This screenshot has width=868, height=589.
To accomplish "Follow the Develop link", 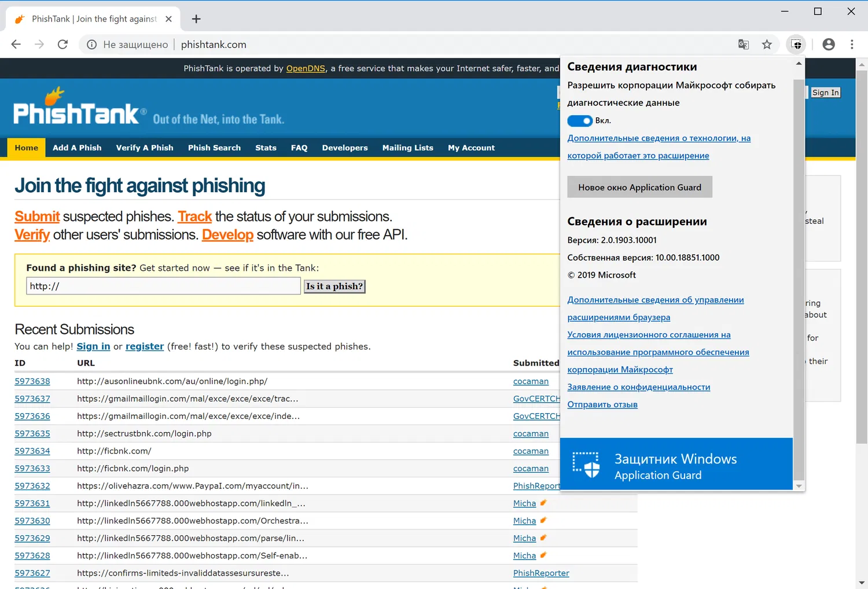I will [x=227, y=235].
